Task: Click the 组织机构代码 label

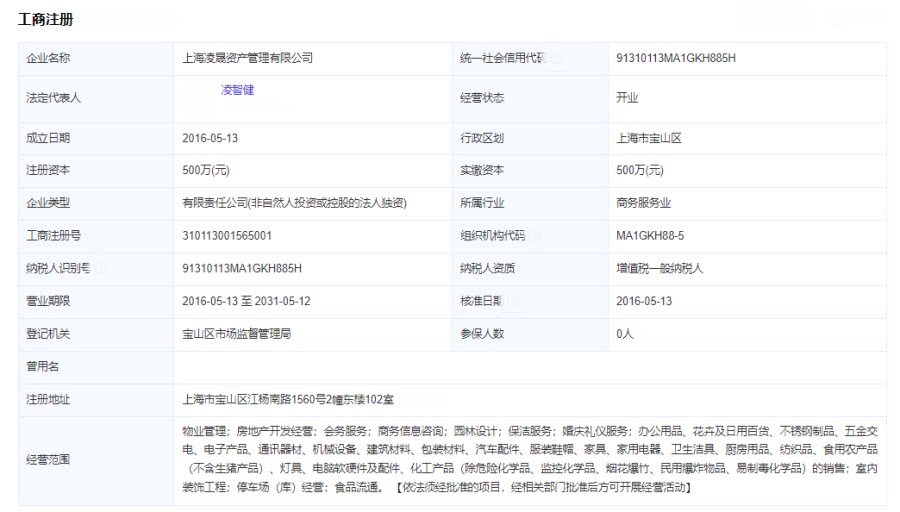Action: coord(492,236)
